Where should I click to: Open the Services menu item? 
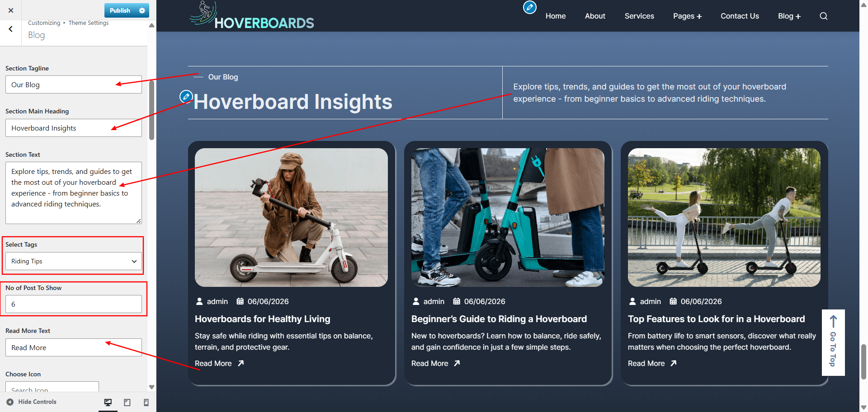coord(639,16)
